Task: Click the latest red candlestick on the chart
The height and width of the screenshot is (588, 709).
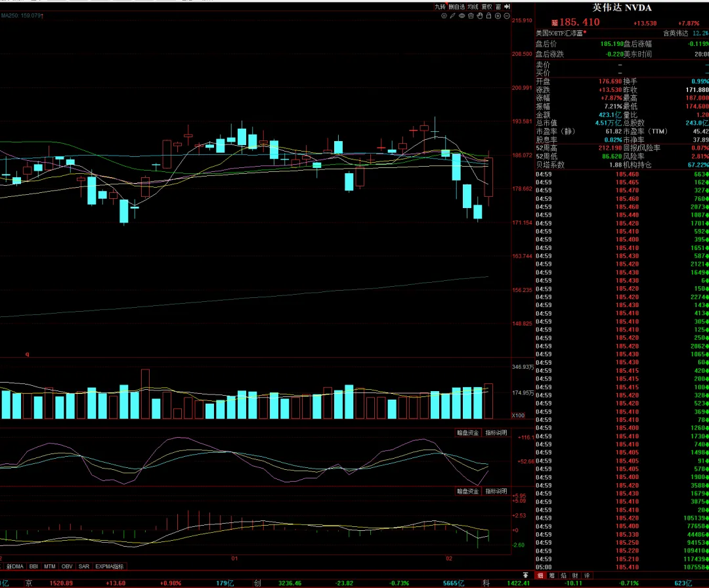Action: pos(488,177)
